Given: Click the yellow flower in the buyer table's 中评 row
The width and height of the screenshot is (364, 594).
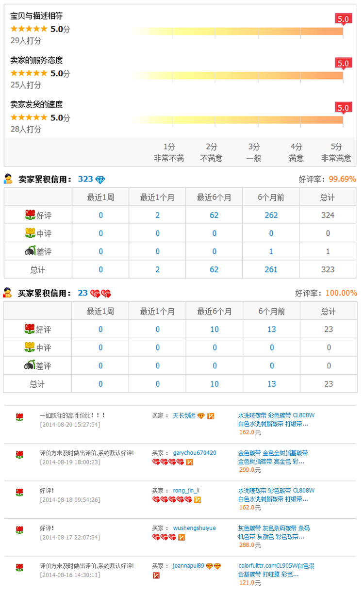Looking at the screenshot, I should pos(30,347).
